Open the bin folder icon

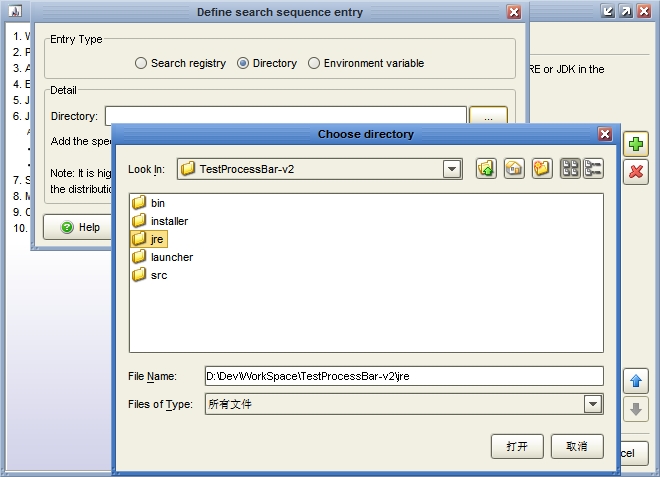(x=138, y=203)
